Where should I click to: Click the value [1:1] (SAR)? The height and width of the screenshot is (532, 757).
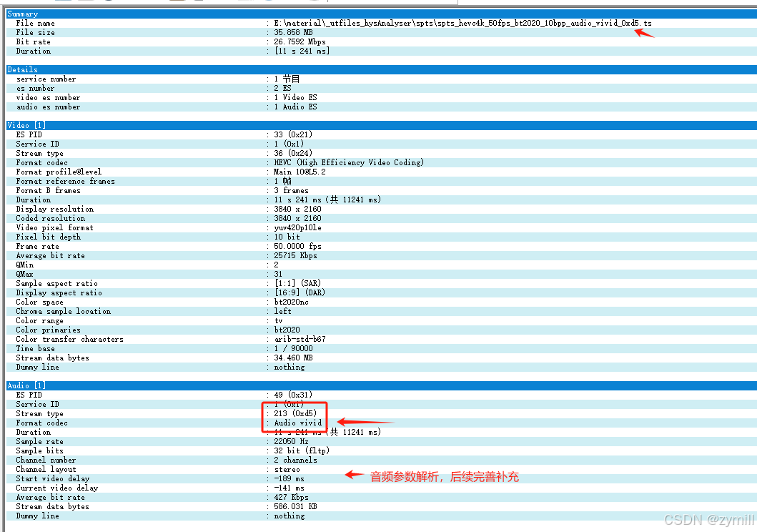click(x=297, y=283)
